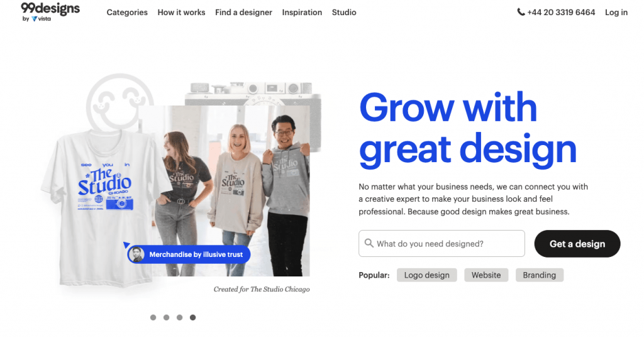Open the How it works menu
The width and height of the screenshot is (644, 338).
[x=181, y=12]
